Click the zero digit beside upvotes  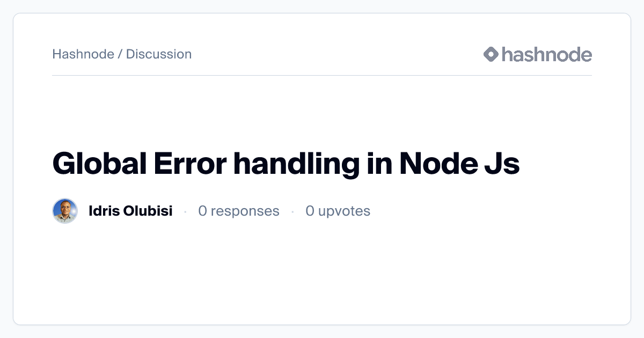[310, 211]
